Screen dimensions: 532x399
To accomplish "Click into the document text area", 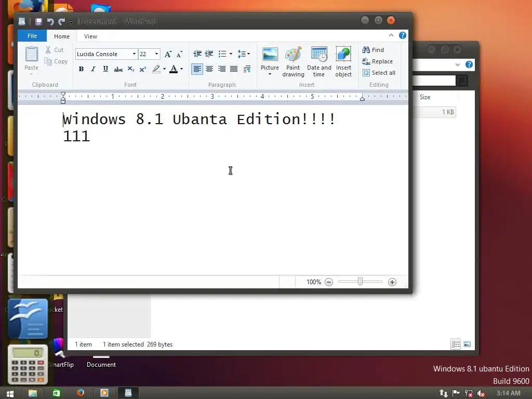I will pos(212,190).
